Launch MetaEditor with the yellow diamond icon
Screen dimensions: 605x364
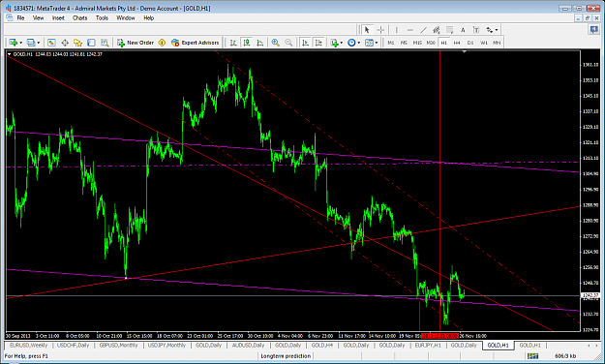(x=162, y=43)
